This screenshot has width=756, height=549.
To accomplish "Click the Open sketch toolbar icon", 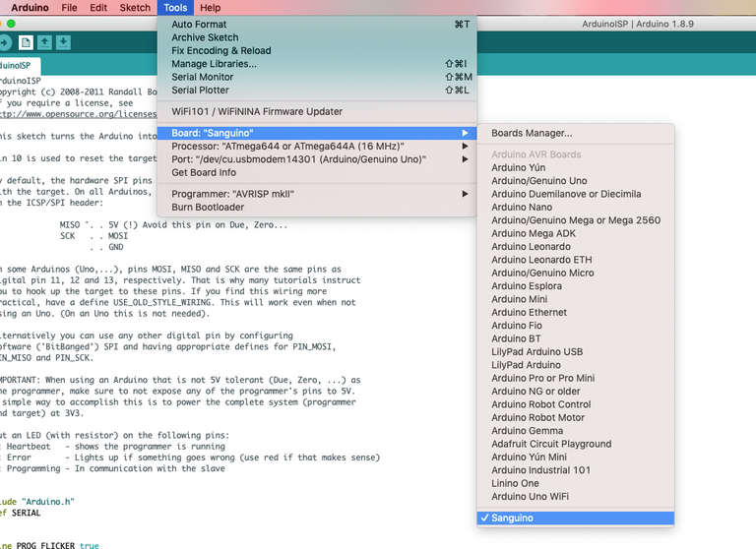I will click(x=45, y=41).
